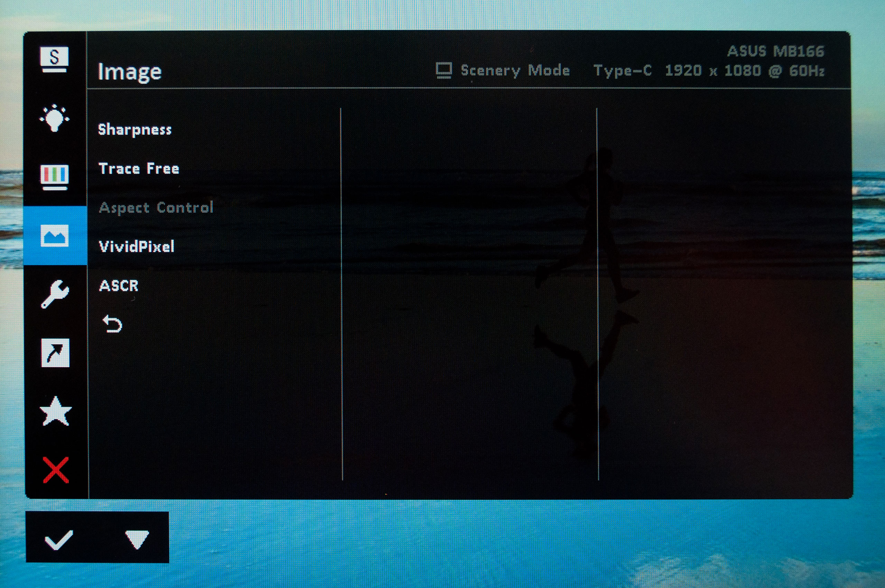Viewport: 885px width, 588px height.
Task: Click the ASUS MB166 model name
Action: click(775, 51)
